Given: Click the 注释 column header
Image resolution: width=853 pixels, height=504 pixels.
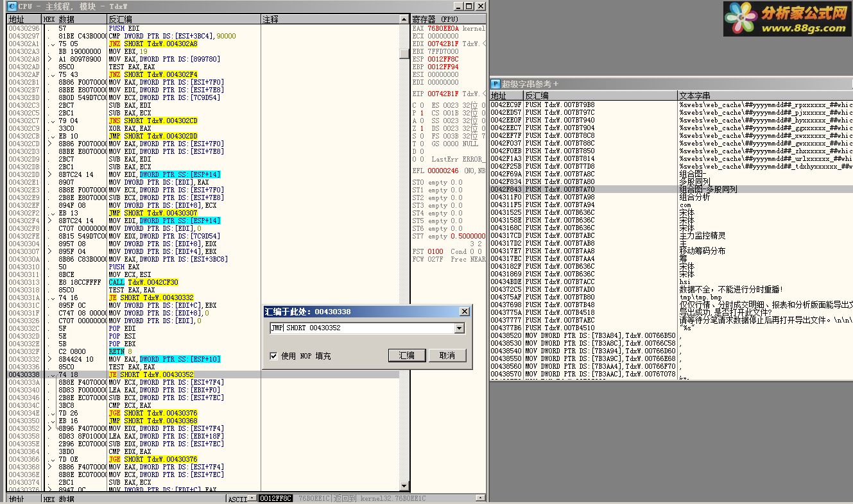Looking at the screenshot, I should click(x=330, y=20).
